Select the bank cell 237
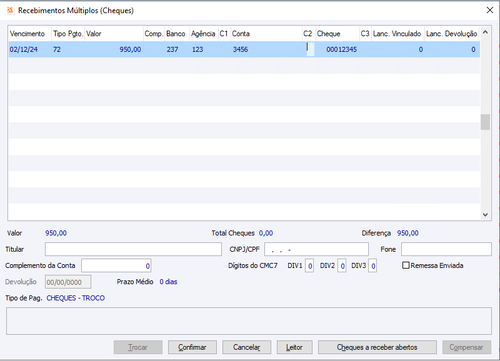 tap(177, 49)
